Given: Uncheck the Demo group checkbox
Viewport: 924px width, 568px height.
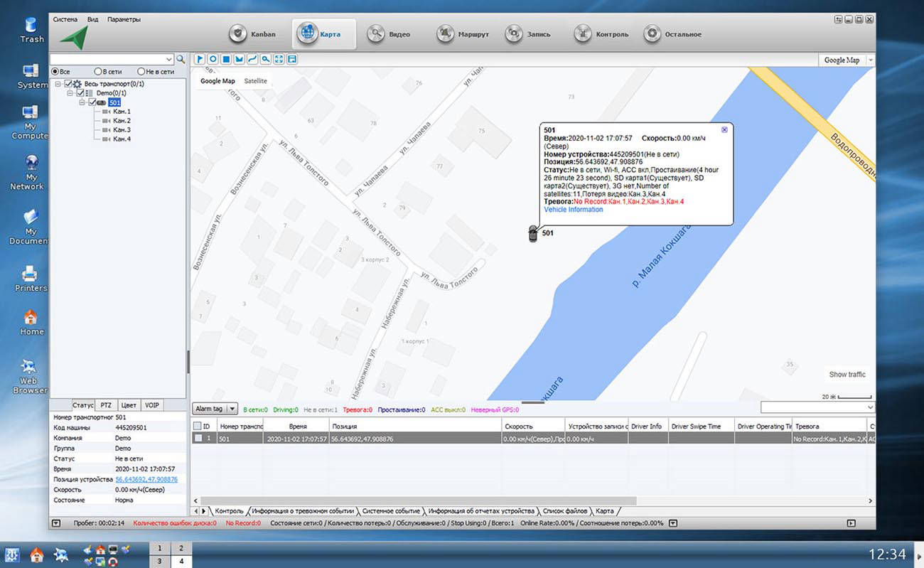Looking at the screenshot, I should [x=80, y=93].
